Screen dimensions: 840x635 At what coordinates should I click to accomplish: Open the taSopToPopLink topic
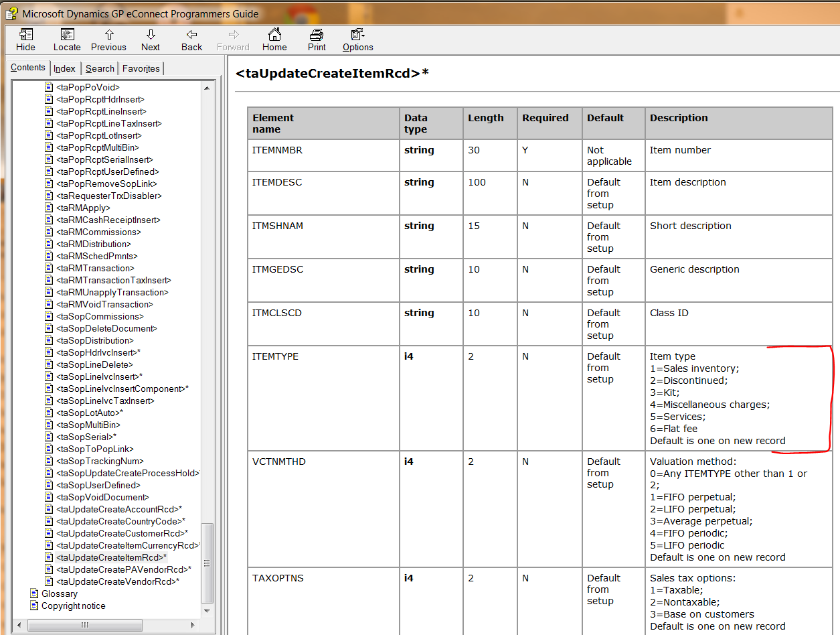(95, 449)
